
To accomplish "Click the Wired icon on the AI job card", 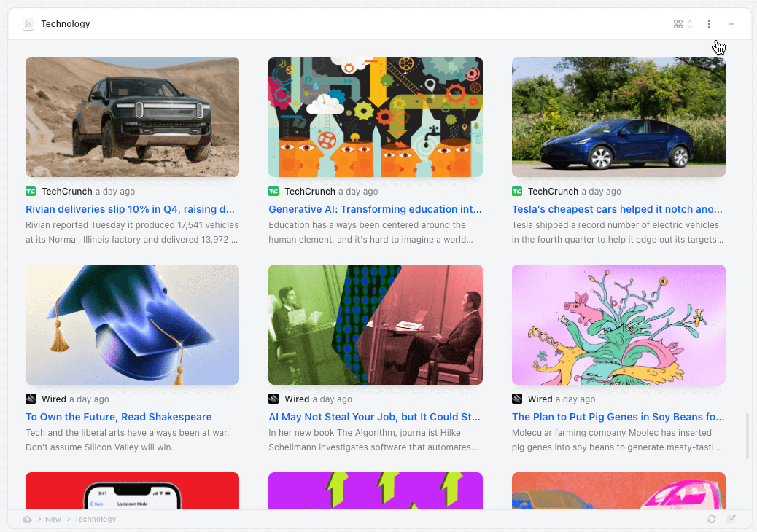I will point(273,399).
